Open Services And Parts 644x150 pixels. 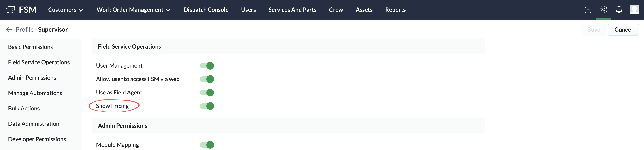[292, 10]
